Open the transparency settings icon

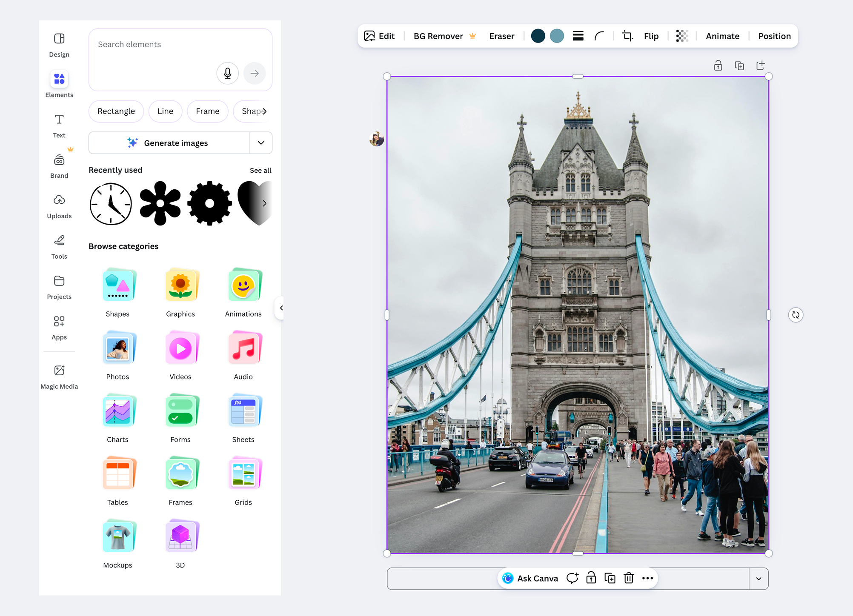click(682, 36)
